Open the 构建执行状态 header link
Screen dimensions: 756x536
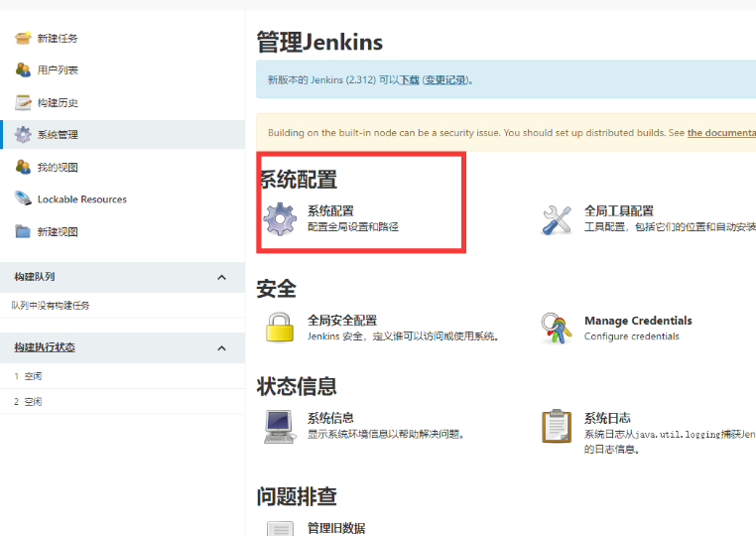(45, 347)
